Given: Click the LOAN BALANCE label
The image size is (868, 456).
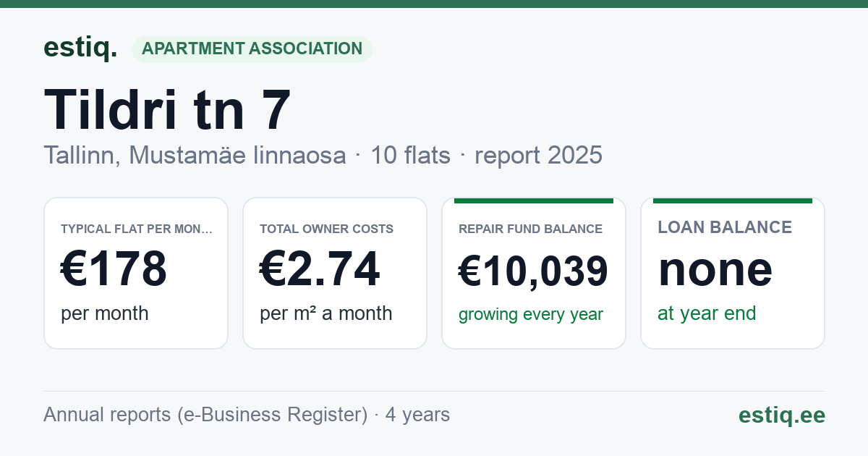Looking at the screenshot, I should pos(725,227).
